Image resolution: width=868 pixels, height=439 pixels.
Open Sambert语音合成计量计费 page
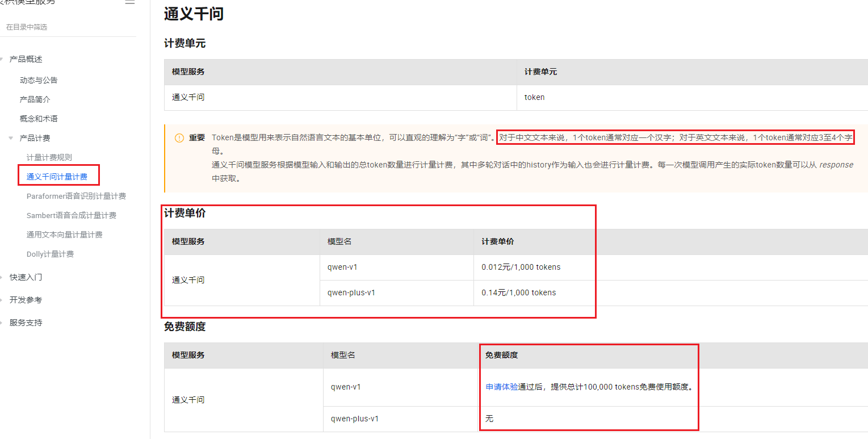click(x=72, y=215)
